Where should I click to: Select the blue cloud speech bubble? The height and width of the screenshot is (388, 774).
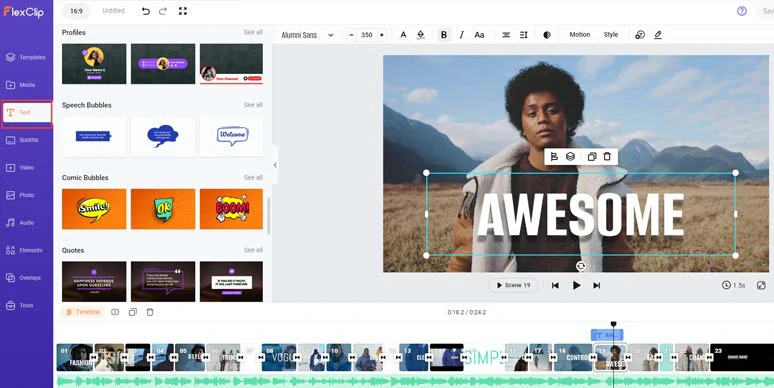coord(163,136)
